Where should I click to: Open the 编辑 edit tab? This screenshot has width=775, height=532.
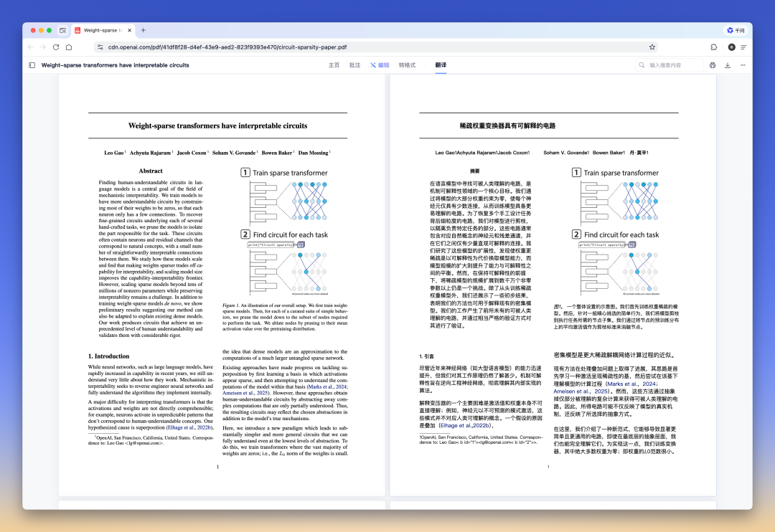(380, 65)
